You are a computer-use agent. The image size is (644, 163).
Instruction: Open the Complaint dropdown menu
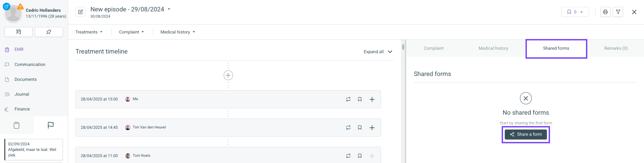131,32
